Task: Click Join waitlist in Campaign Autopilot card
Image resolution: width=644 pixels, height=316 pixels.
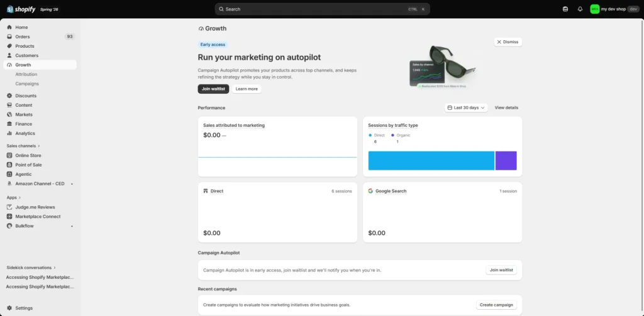Action: 501,270
